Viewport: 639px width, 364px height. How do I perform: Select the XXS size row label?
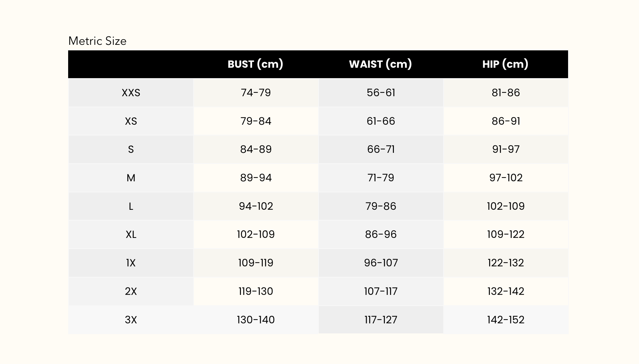click(x=131, y=93)
